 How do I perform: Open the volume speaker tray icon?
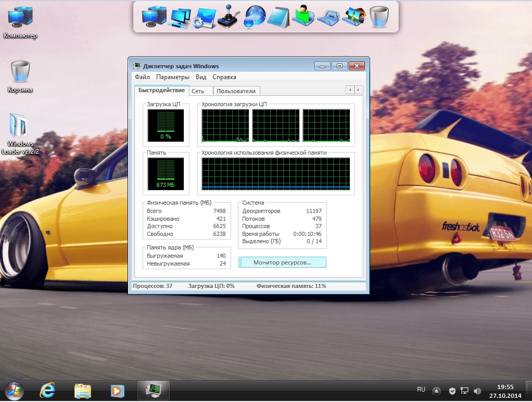pos(477,391)
